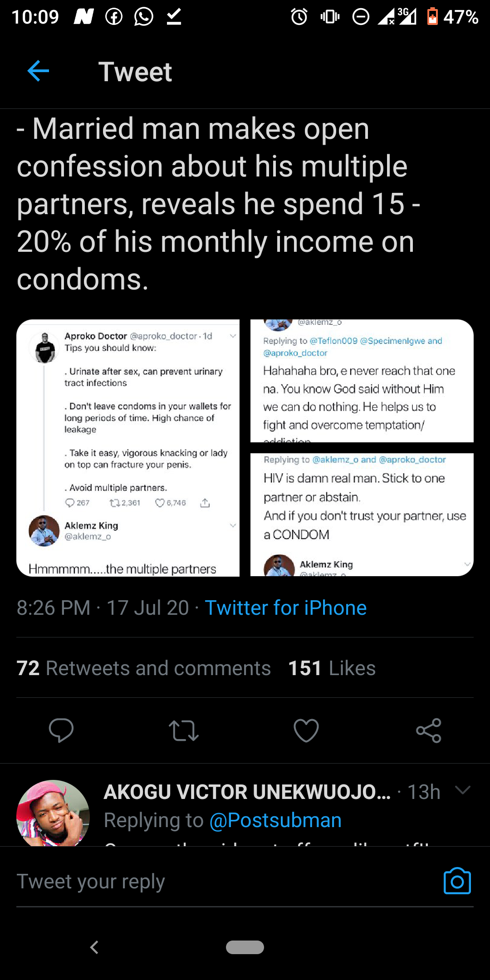Open the 'Hahahaha bro' reply screenshot

coord(362,381)
